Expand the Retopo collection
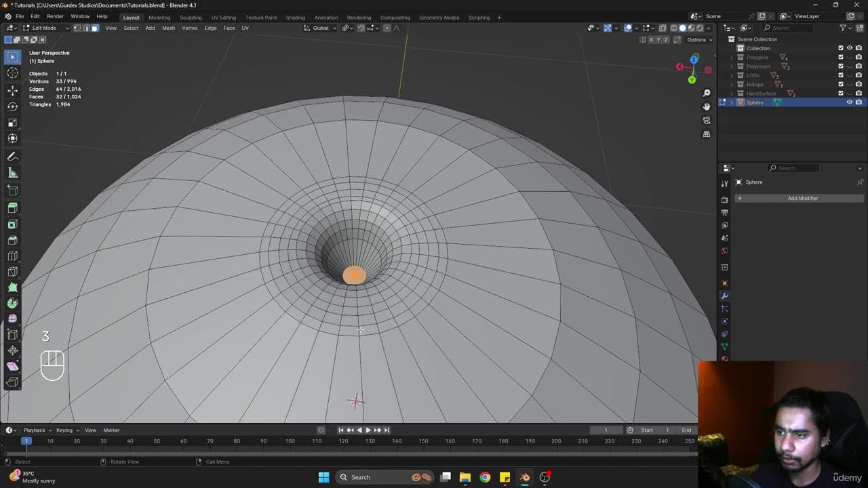 [x=732, y=85]
